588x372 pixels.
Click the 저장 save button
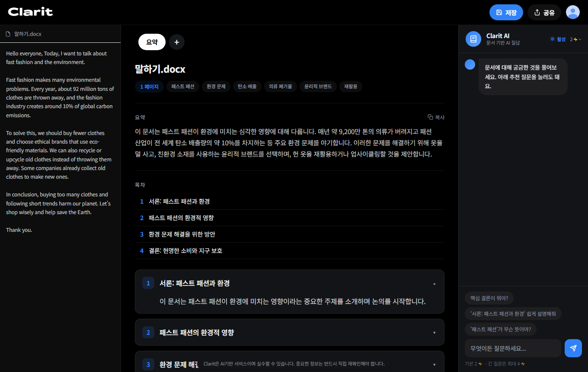(506, 13)
